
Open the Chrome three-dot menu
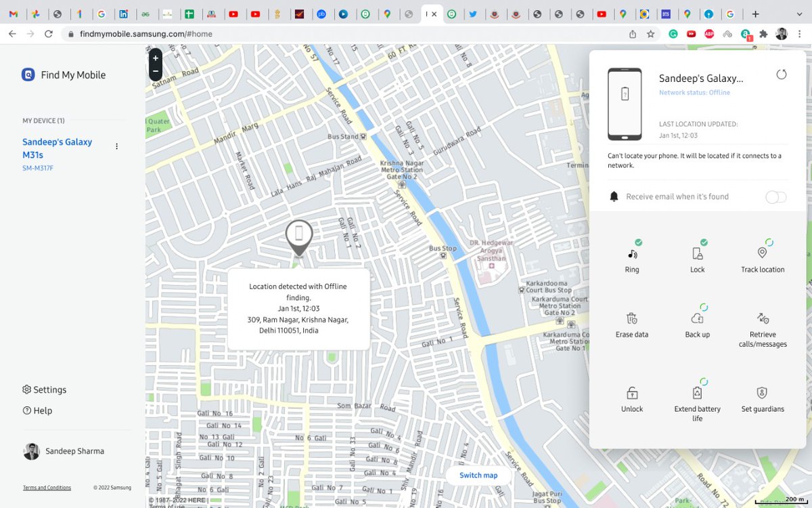(x=799, y=34)
